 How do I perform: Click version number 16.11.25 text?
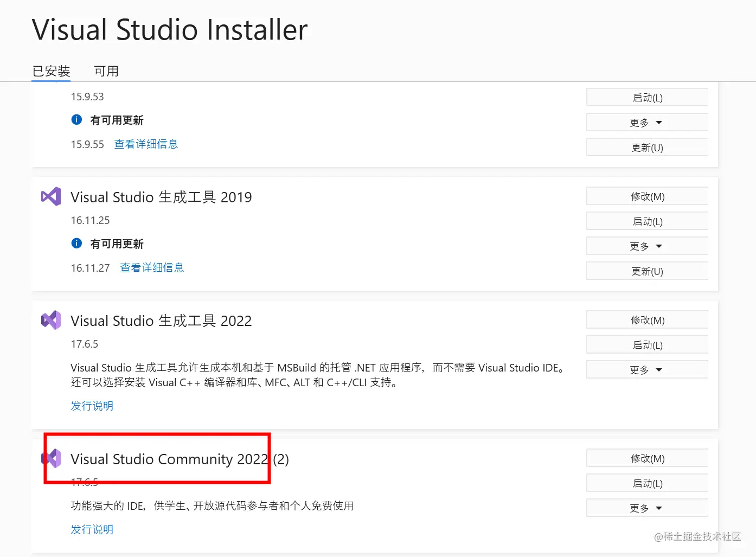pyautogui.click(x=90, y=220)
